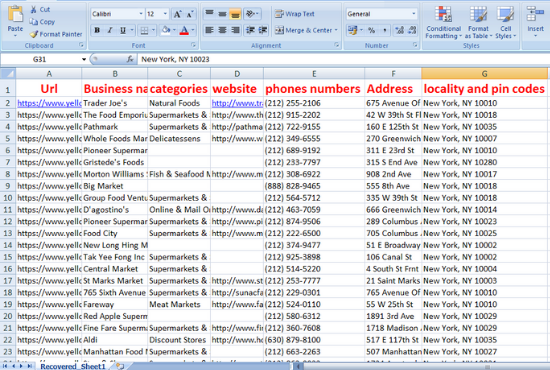Viewport: 550px width, 370px height.
Task: Set middle vertical alignment
Action: point(222,14)
